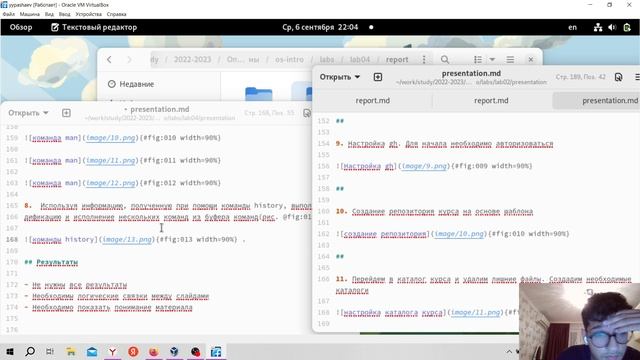Select the labs path segment
Screen dimensions: 640x360
tap(327, 60)
